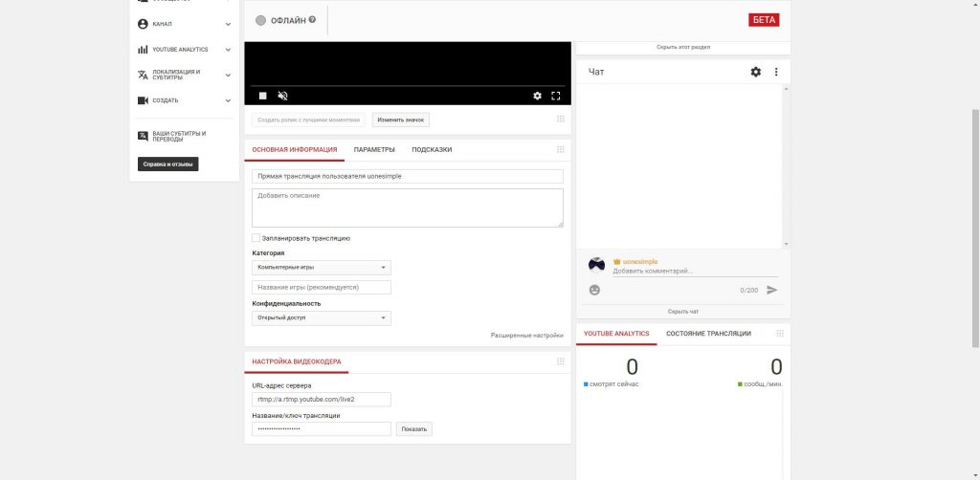Enter fullscreen mode in the video player
The image size is (980, 480).
(x=555, y=96)
